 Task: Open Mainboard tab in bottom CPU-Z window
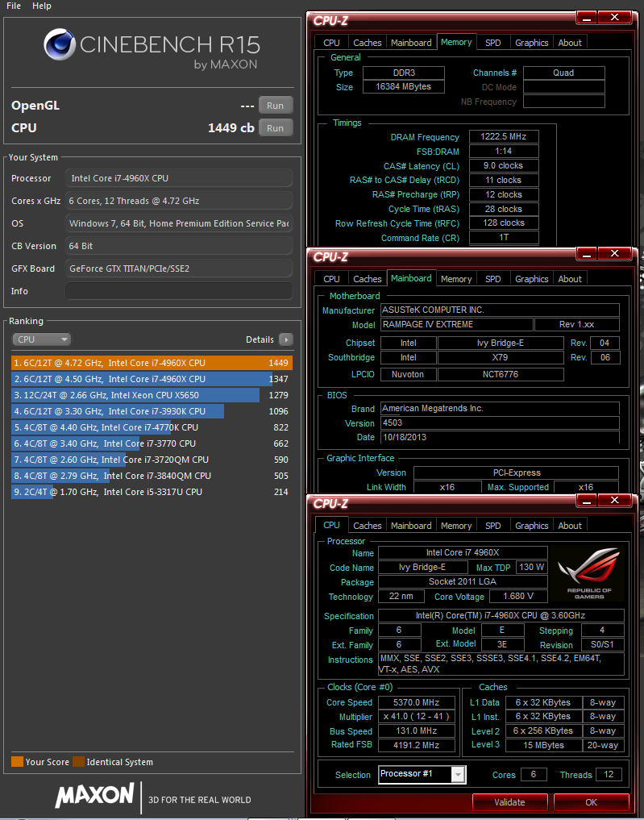pos(411,526)
